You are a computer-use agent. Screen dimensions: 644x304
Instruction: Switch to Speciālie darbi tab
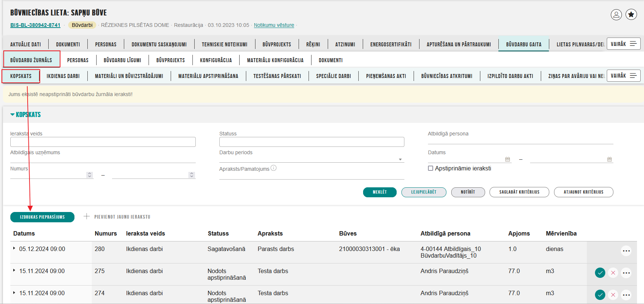click(333, 76)
